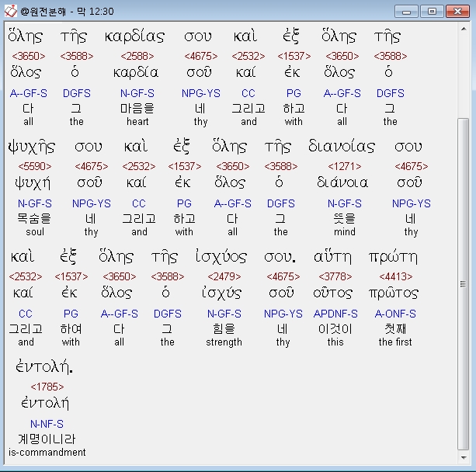Click the parsing code APDNF-S

pos(335,314)
